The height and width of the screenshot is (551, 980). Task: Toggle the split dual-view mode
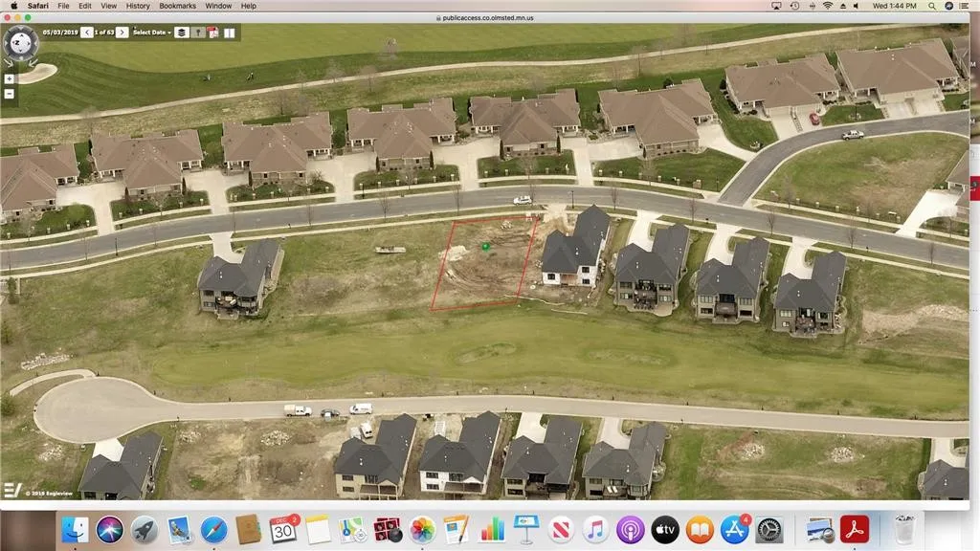(229, 32)
